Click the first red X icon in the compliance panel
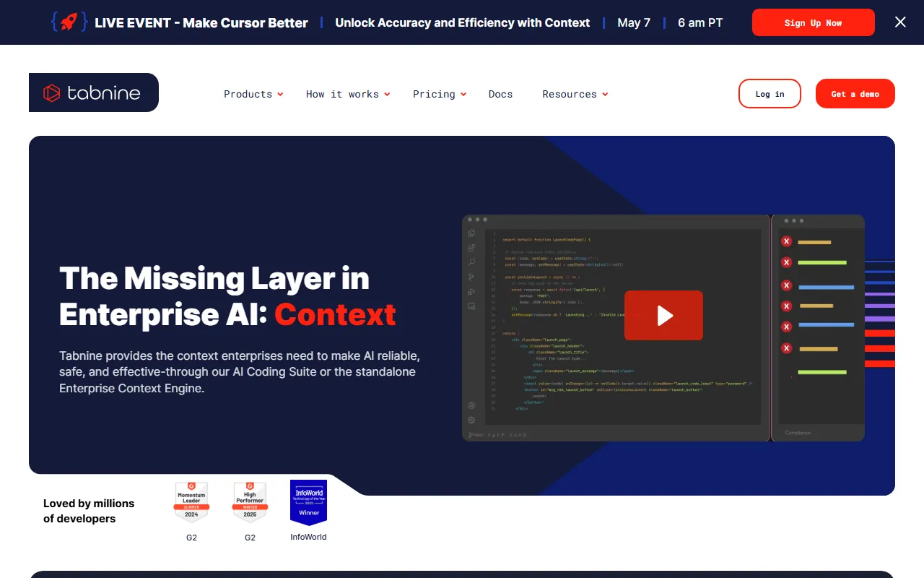Viewport: 924px width, 578px height. (x=787, y=241)
